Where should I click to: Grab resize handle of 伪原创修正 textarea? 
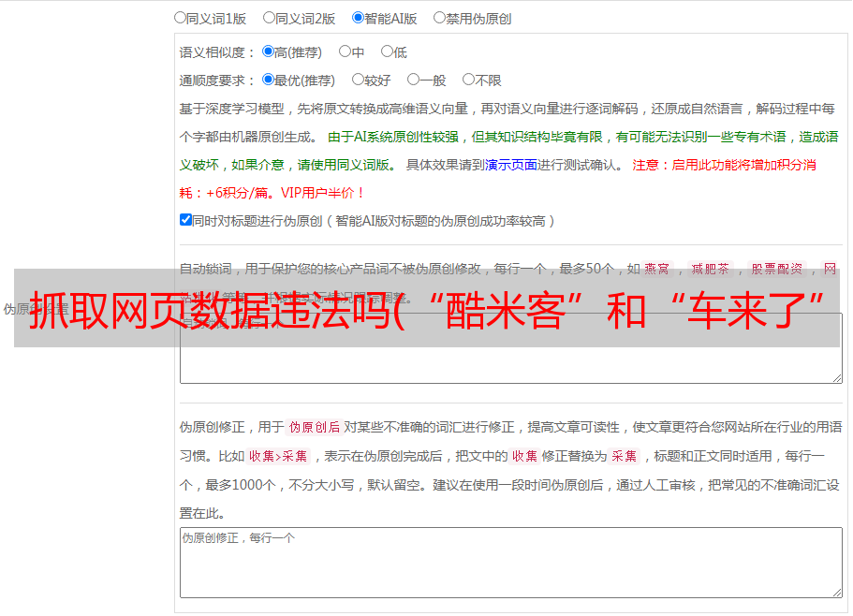coord(837,593)
